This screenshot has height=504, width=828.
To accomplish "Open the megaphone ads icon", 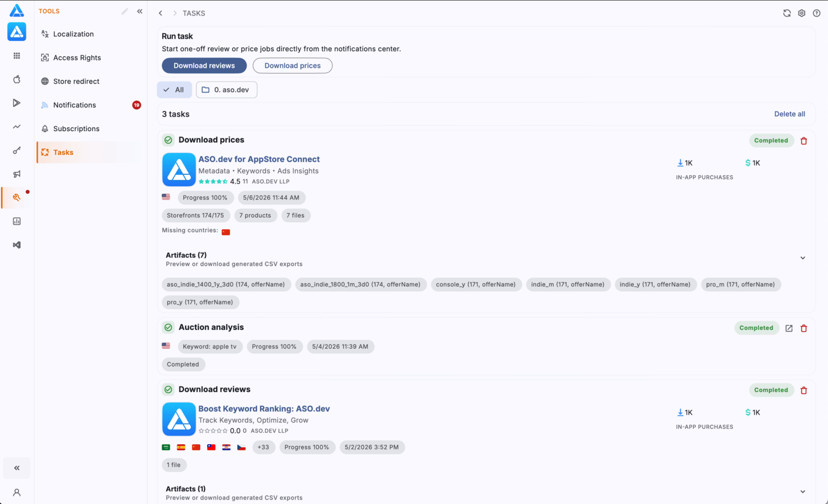I will 17,174.
